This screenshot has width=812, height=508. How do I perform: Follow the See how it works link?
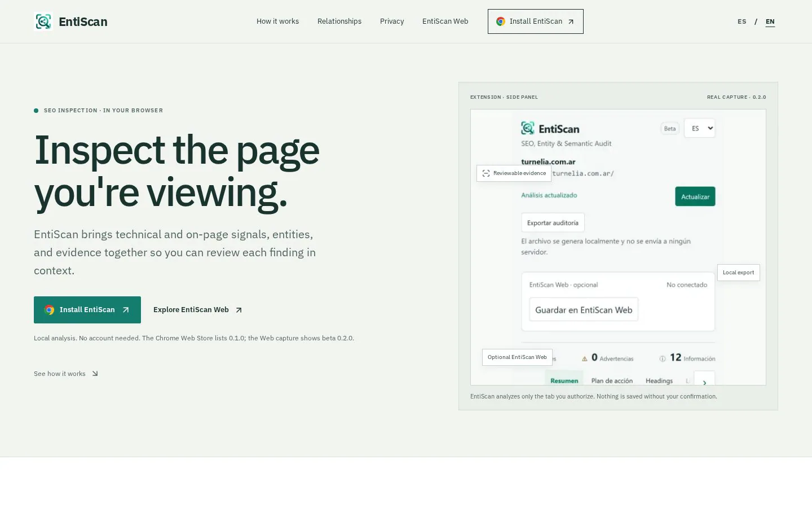[x=66, y=374]
